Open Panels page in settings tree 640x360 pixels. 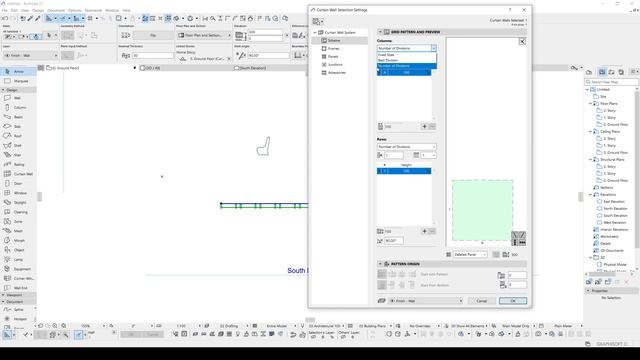[x=340, y=56]
